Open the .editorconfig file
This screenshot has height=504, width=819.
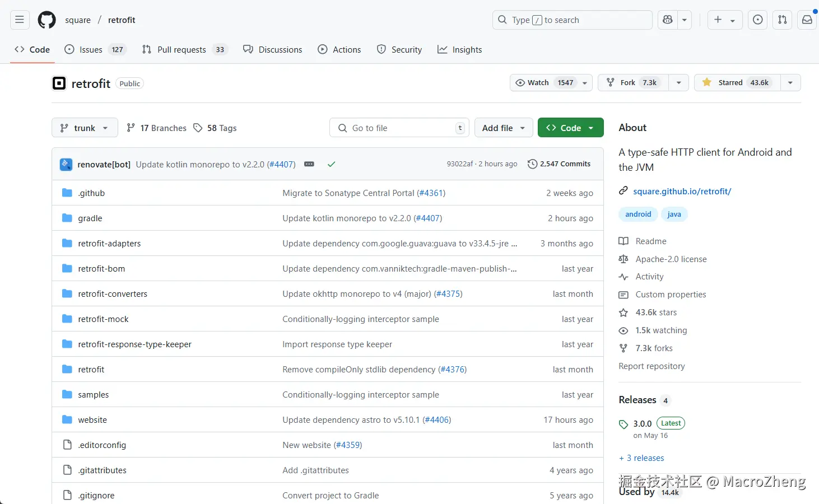tap(102, 445)
